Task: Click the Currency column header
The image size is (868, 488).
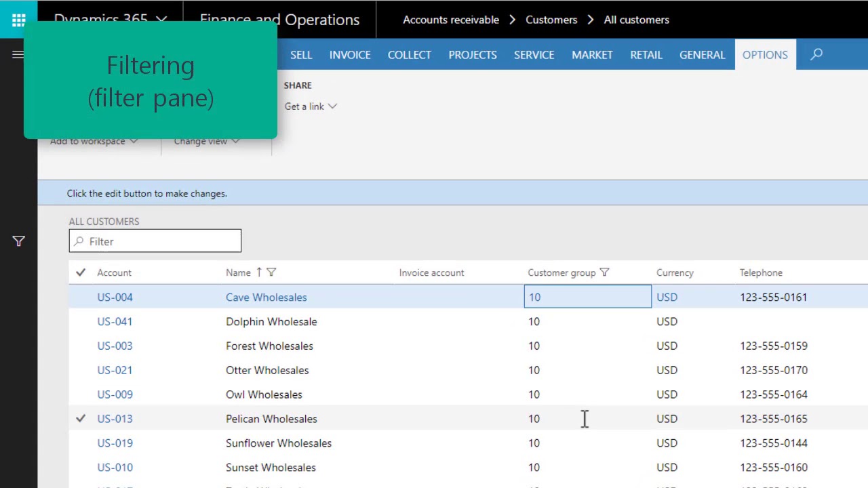Action: [x=675, y=272]
